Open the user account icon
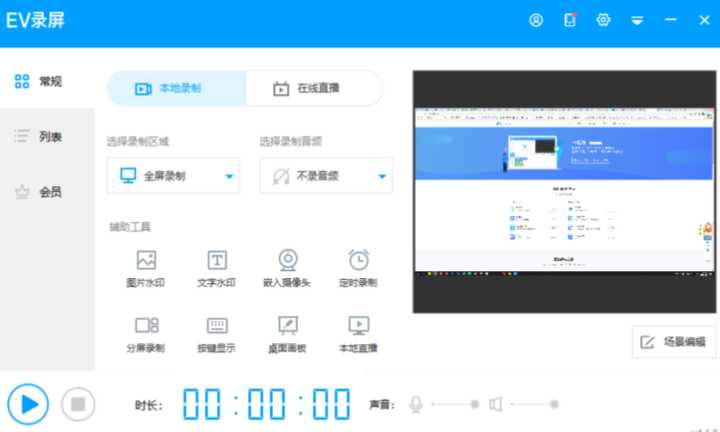Viewport: 720px width, 432px height. pyautogui.click(x=536, y=20)
